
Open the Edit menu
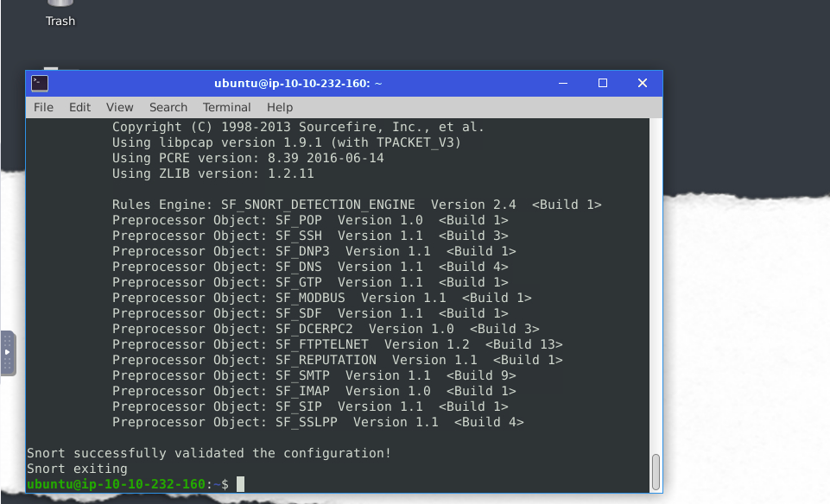tap(79, 107)
